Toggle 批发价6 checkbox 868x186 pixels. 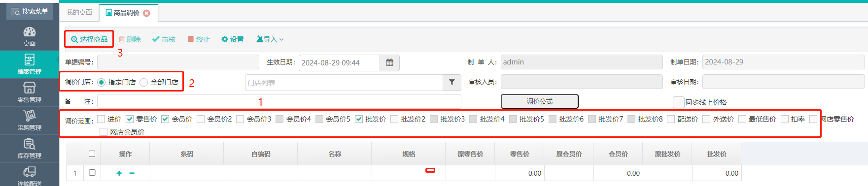coord(553,119)
